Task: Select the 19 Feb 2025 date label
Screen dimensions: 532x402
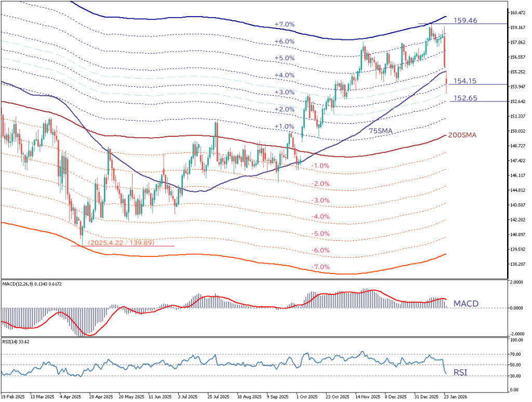Action: tap(14, 395)
